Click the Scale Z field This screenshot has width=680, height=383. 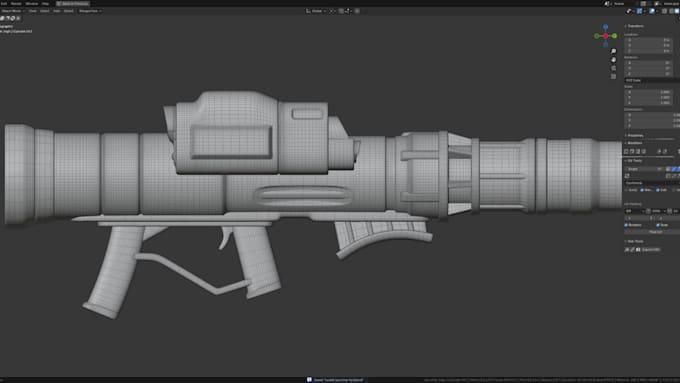tap(648, 103)
